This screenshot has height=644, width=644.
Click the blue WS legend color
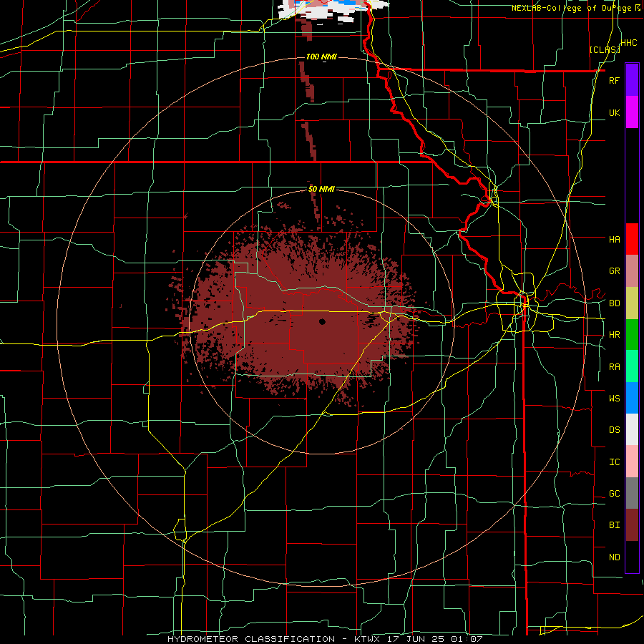[632, 398]
